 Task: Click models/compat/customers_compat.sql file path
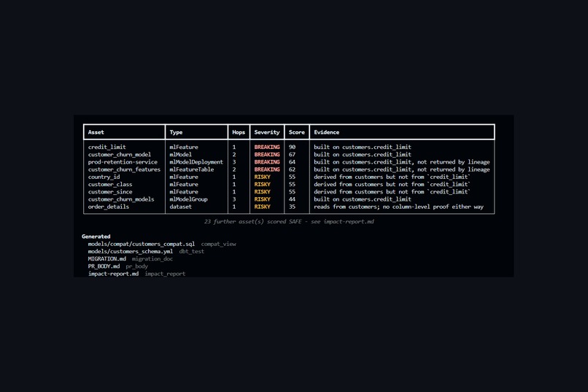[x=142, y=244]
